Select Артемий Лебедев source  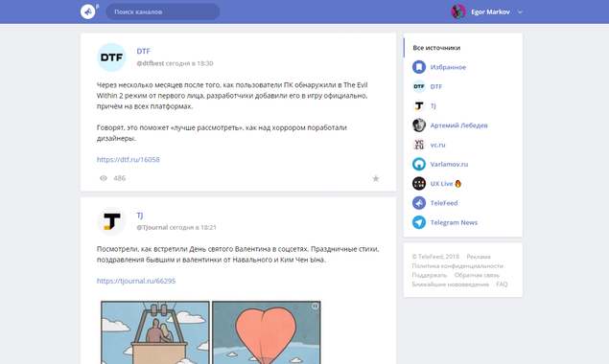[x=459, y=125]
